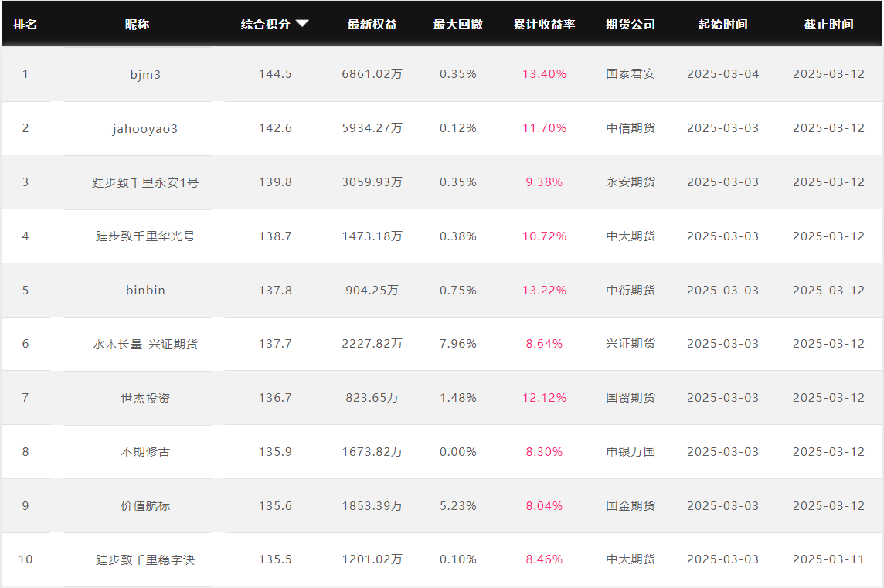The height and width of the screenshot is (588, 884).
Task: Open trader bjm3 nickname
Action: [145, 74]
